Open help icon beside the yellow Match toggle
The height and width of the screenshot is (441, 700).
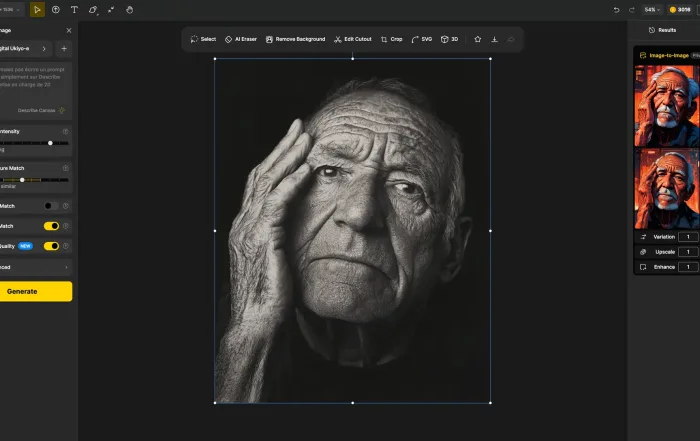click(x=66, y=226)
